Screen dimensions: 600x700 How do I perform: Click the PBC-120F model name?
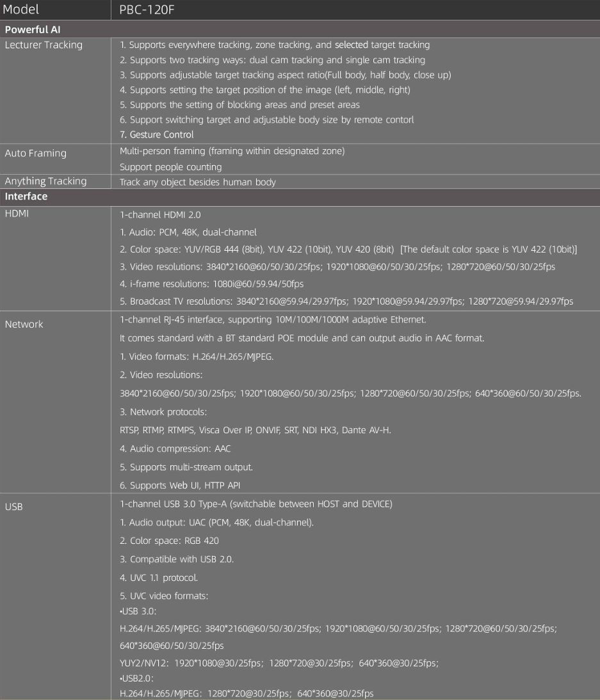tap(147, 10)
